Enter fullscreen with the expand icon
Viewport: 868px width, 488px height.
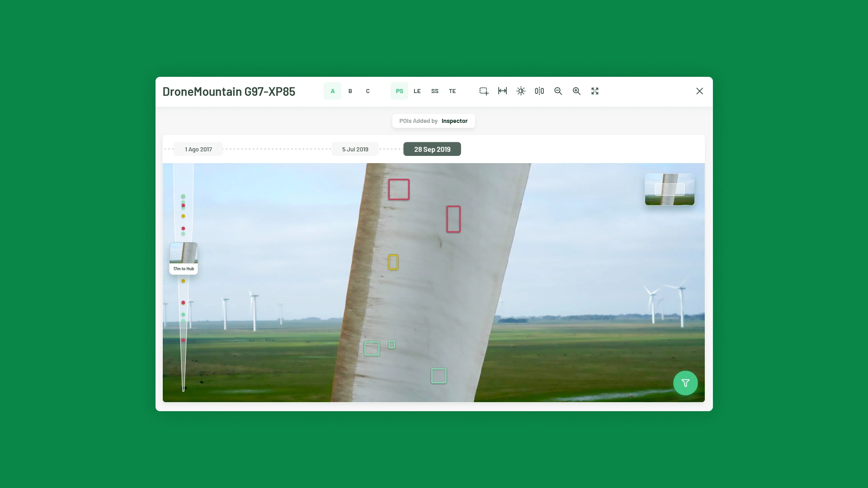pyautogui.click(x=595, y=91)
